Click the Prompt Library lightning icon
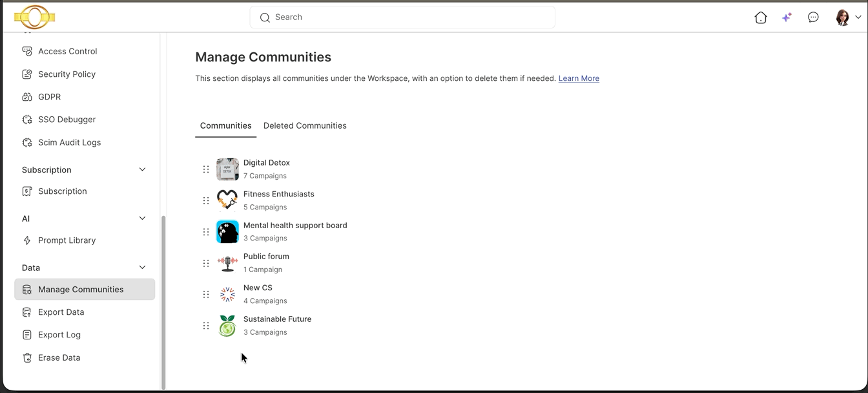This screenshot has width=868, height=393. pyautogui.click(x=27, y=240)
